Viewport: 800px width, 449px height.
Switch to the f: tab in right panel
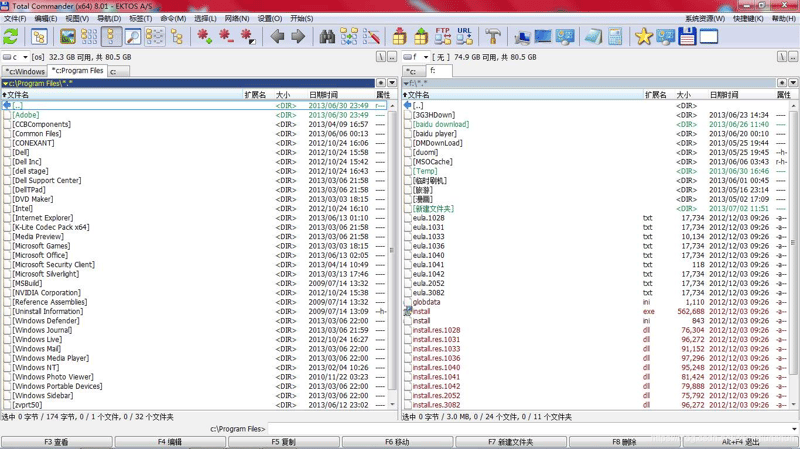tap(439, 71)
